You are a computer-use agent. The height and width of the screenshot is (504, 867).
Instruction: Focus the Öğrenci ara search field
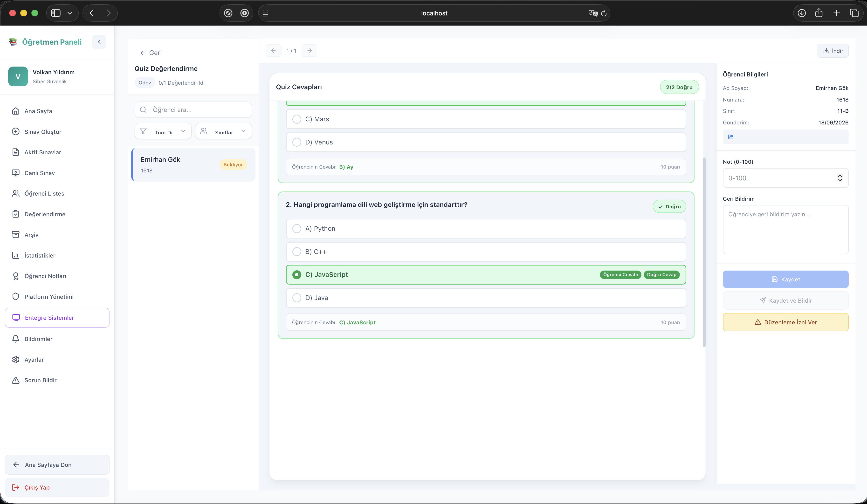pos(193,110)
